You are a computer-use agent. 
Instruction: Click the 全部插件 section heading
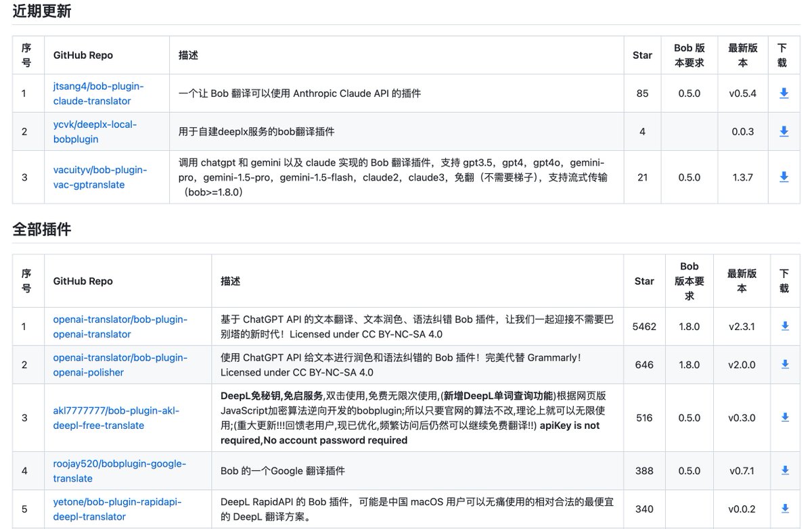pyautogui.click(x=41, y=229)
